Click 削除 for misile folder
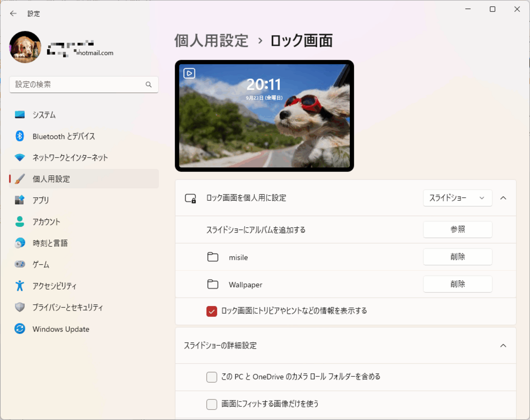Image resolution: width=530 pixels, height=420 pixels. pyautogui.click(x=457, y=257)
